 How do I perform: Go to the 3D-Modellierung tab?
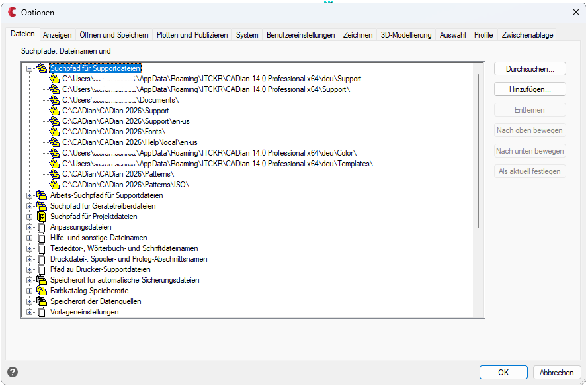click(405, 35)
